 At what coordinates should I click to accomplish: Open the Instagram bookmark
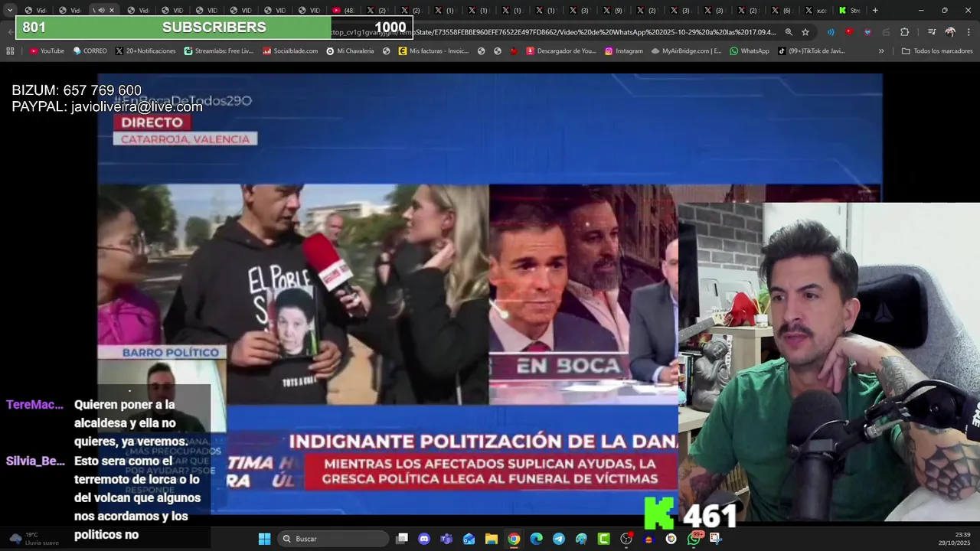click(624, 51)
